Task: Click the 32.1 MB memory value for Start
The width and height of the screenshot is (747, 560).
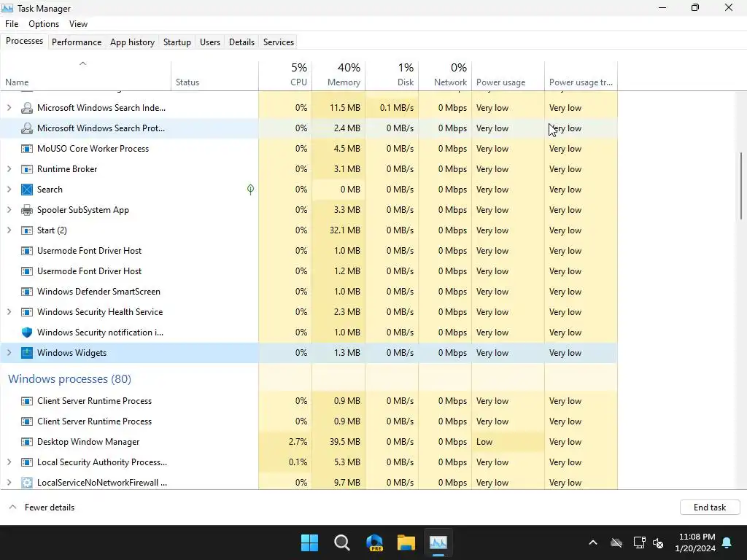Action: (345, 230)
